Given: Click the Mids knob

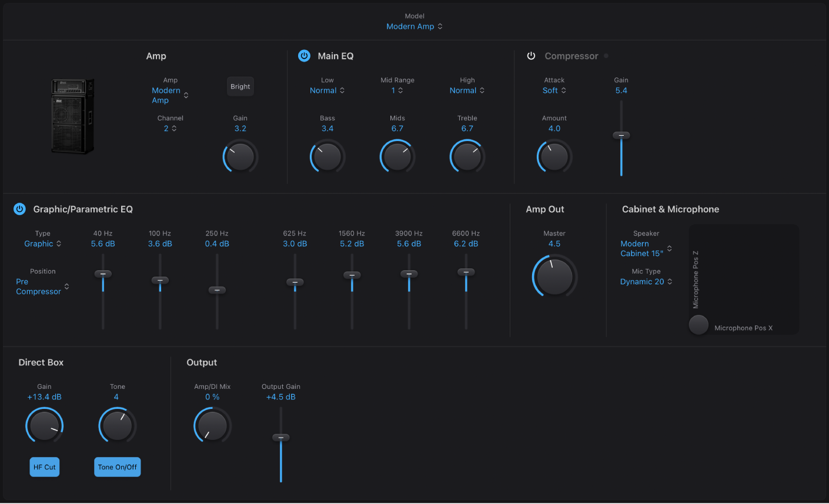Looking at the screenshot, I should (x=397, y=156).
